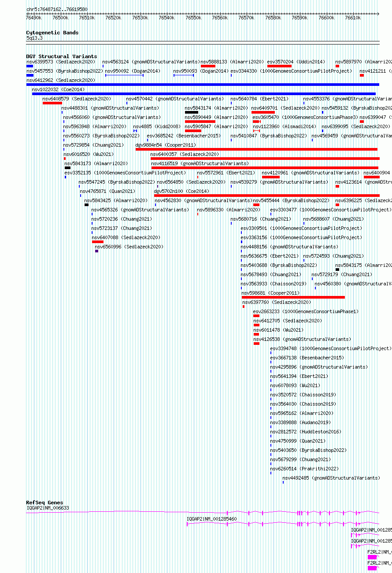The image size is (392, 573).
Task: Open nsv4492485 gnomAD variant label
Action: pyautogui.click(x=331, y=478)
